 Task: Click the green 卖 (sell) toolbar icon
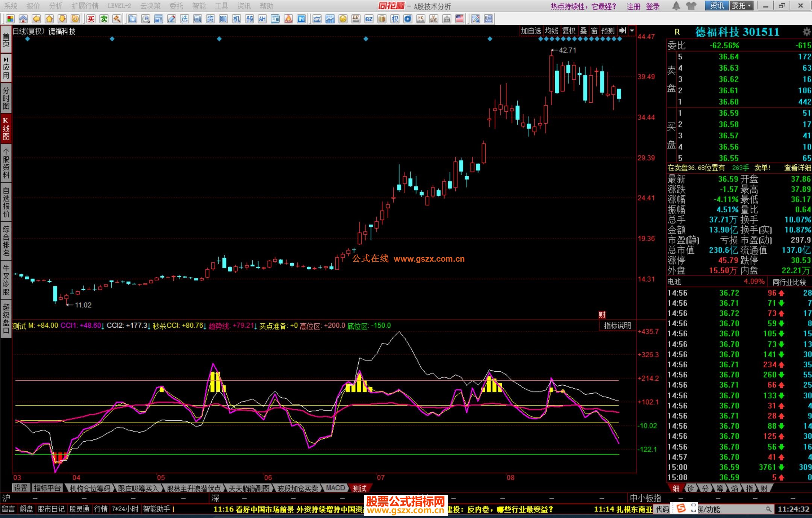tap(104, 19)
